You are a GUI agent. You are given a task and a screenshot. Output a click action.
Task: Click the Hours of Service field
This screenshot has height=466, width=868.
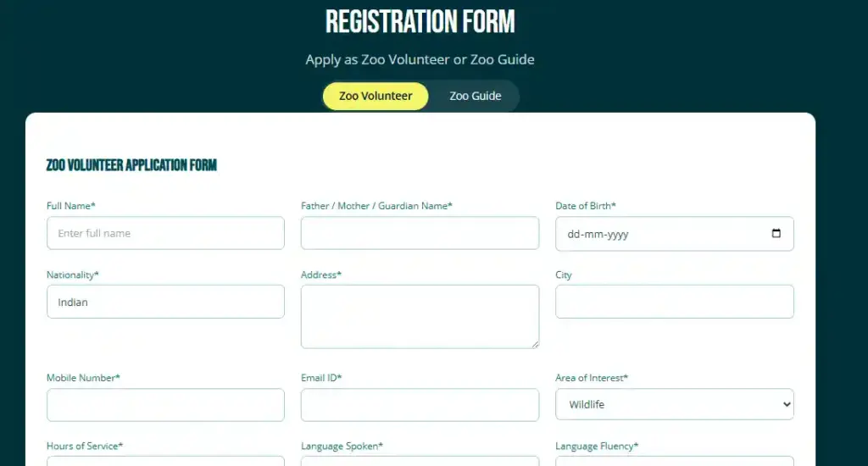(165, 461)
